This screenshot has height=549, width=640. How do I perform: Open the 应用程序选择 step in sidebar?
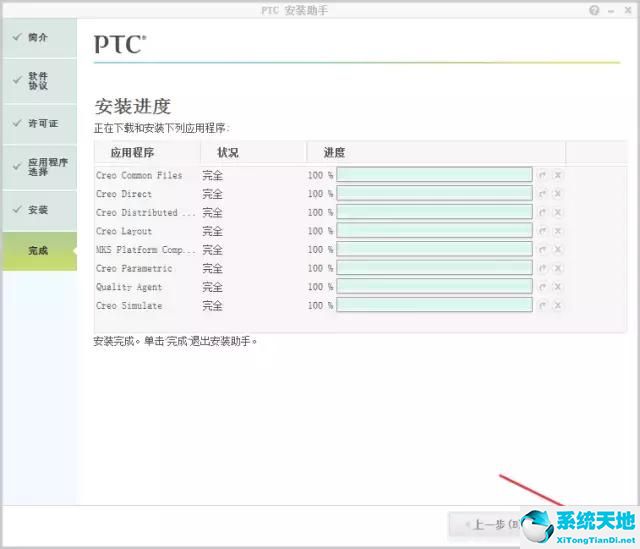point(40,167)
